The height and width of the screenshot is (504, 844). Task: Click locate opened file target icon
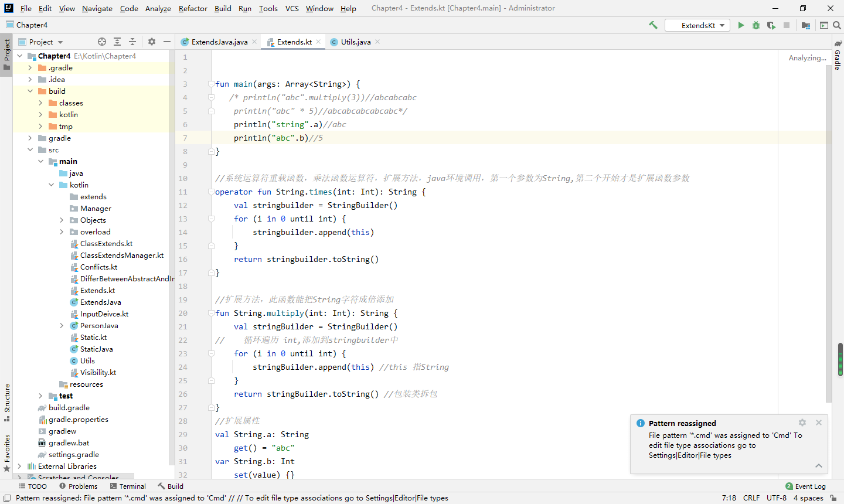point(102,42)
